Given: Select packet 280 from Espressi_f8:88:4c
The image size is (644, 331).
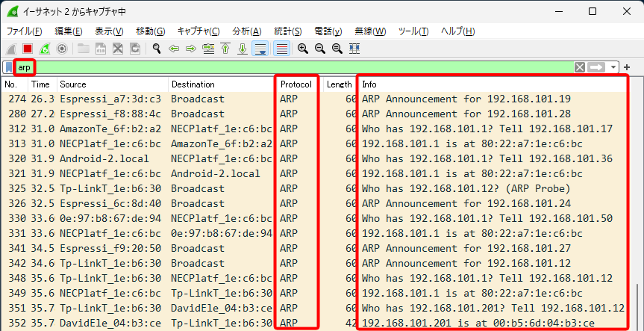Looking at the screenshot, I should pos(315,114).
